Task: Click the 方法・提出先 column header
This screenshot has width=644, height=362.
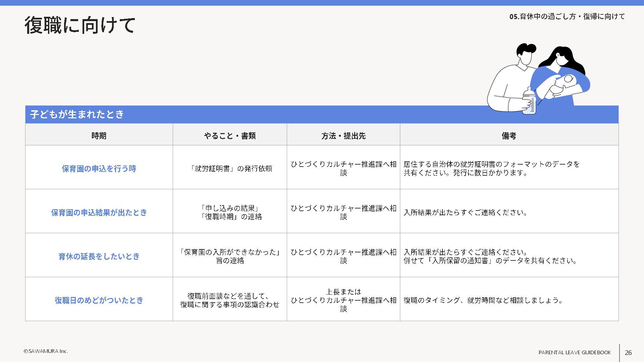Action: (343, 136)
